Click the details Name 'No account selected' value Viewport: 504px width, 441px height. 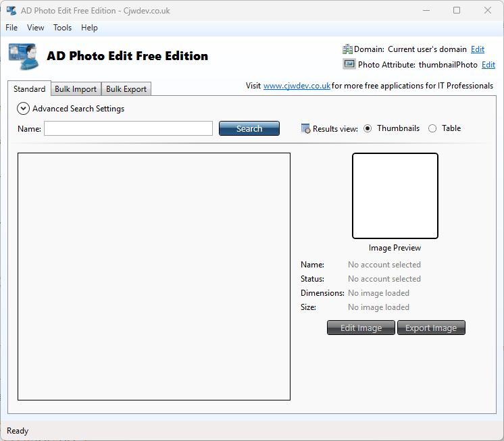384,265
